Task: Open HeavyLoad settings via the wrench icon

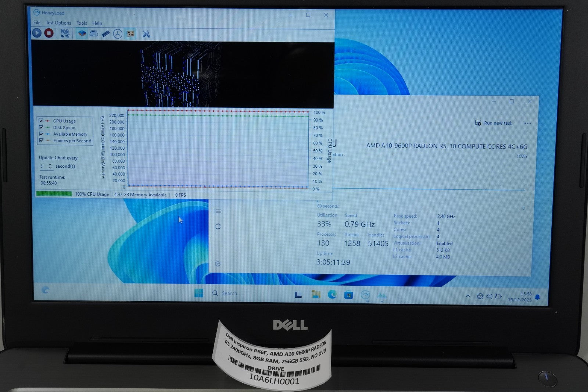Action: [146, 34]
